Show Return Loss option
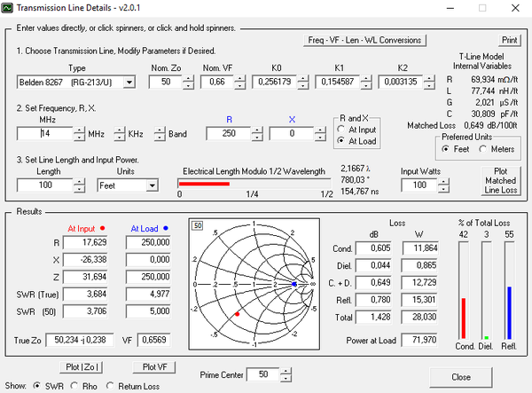The image size is (532, 393). (111, 386)
